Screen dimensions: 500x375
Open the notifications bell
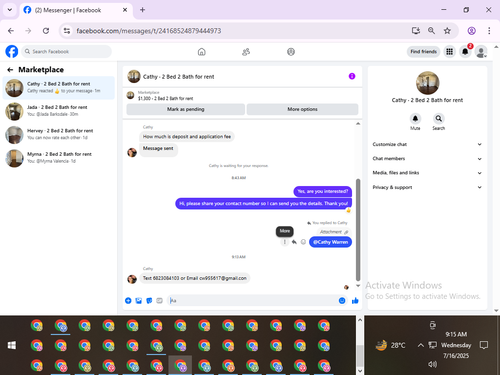(465, 52)
